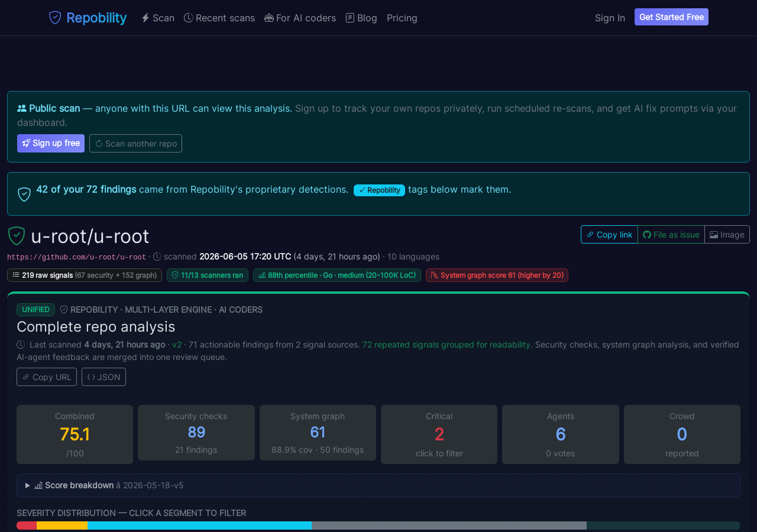Click the Get Started Free button
757x532 pixels.
[x=671, y=17]
